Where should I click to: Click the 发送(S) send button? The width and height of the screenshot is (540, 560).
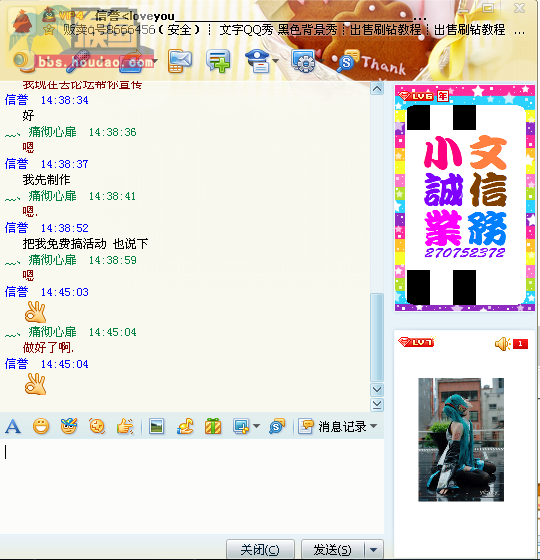point(333,550)
